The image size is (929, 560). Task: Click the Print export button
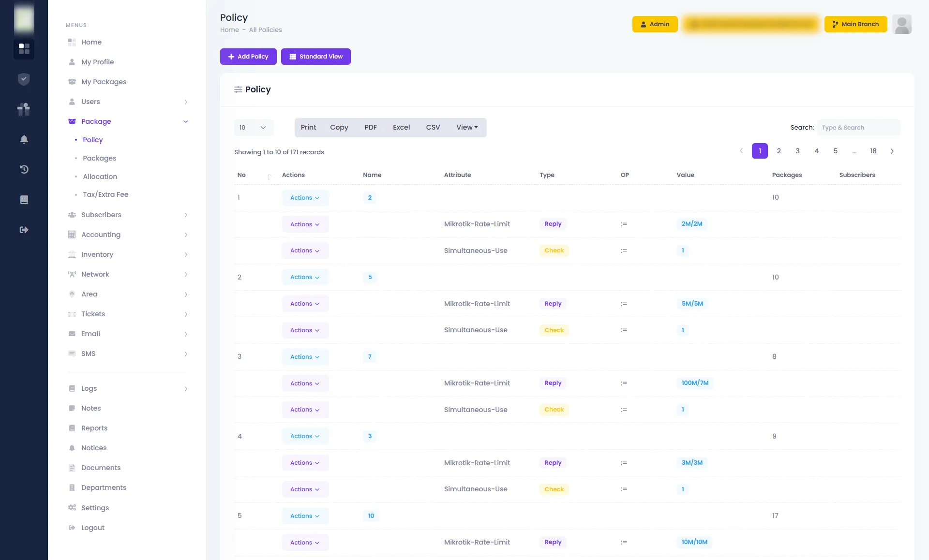[x=308, y=127]
